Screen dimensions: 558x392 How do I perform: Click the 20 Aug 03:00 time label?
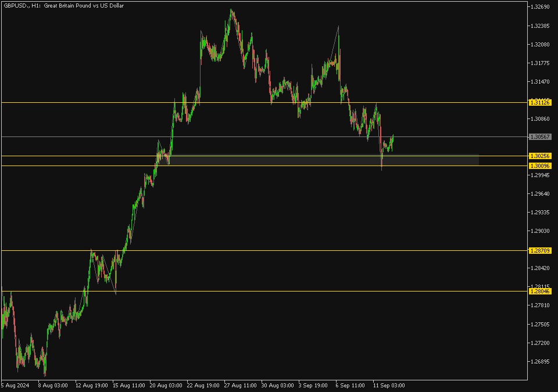(166, 385)
